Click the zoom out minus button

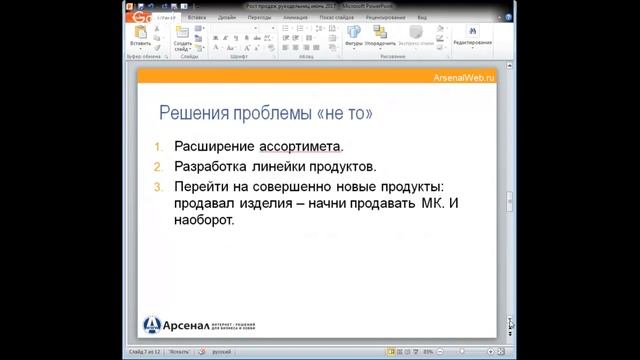[x=440, y=351]
